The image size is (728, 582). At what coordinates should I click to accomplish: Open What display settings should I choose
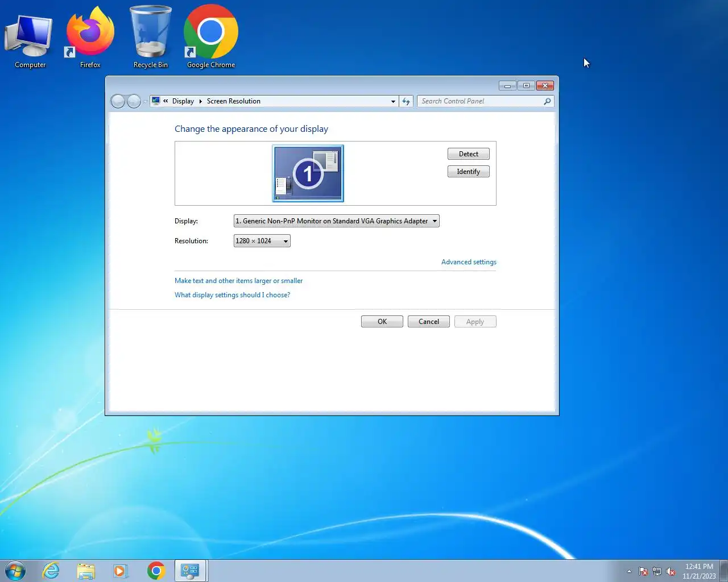coord(232,295)
